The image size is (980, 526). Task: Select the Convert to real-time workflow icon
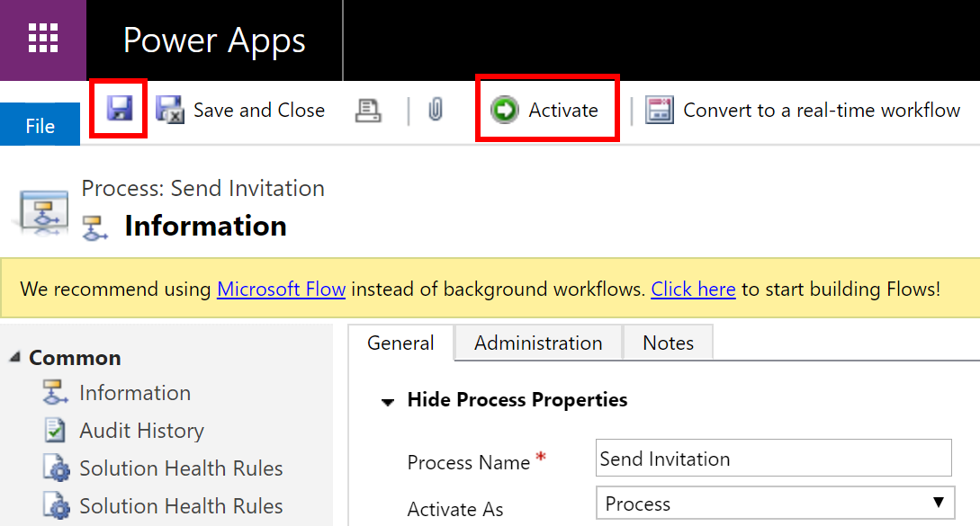(661, 109)
